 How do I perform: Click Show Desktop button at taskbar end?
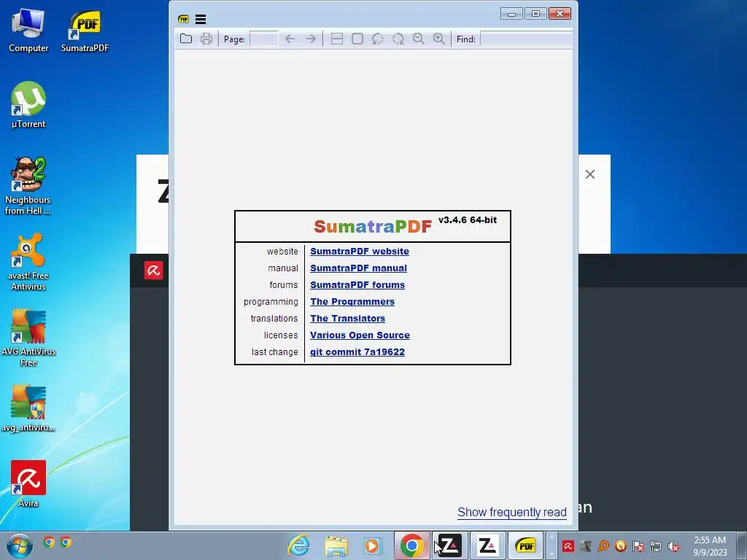pos(741,545)
